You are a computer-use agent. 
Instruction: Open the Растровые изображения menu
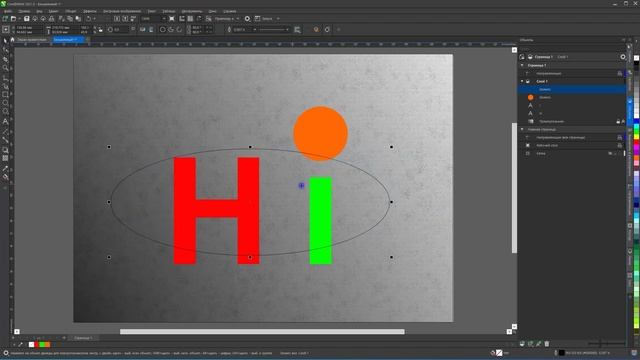point(122,11)
